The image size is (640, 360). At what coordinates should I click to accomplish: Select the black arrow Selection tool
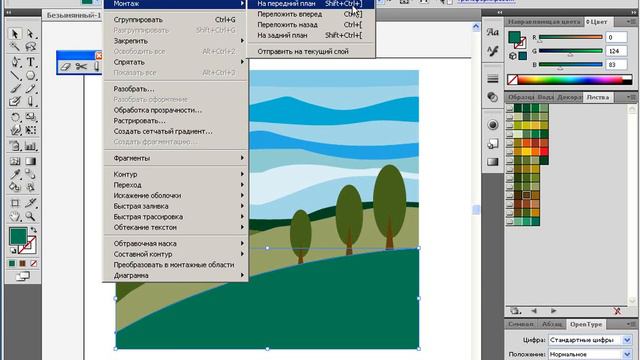point(15,33)
